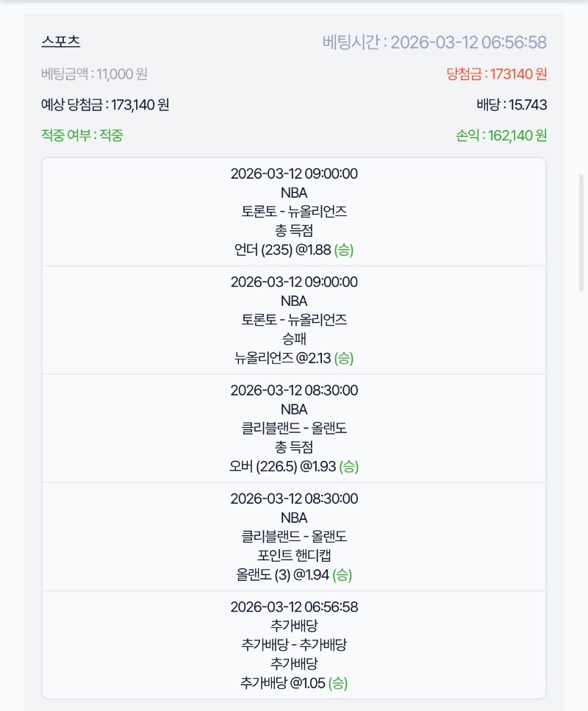Click the 승패 market label

[293, 339]
